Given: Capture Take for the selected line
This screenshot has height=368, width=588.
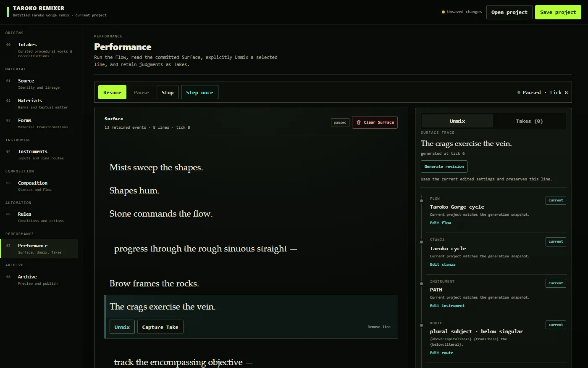Looking at the screenshot, I should [160, 327].
